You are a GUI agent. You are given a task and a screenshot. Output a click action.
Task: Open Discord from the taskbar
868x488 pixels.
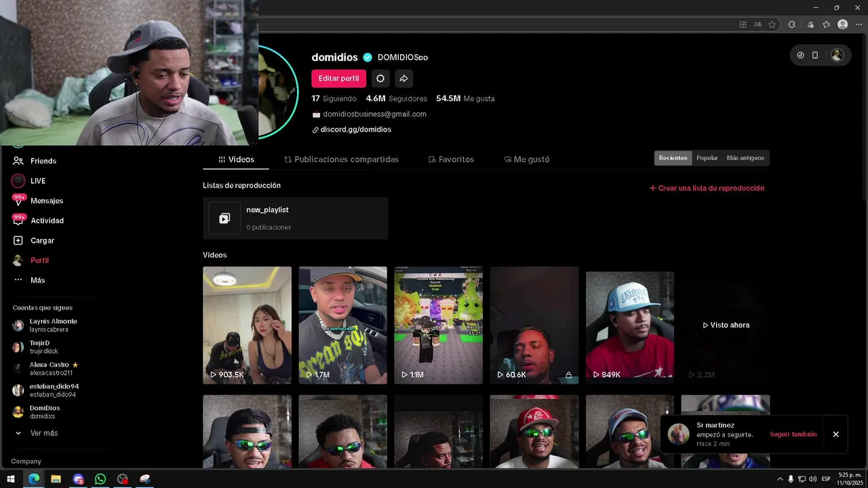pos(78,479)
